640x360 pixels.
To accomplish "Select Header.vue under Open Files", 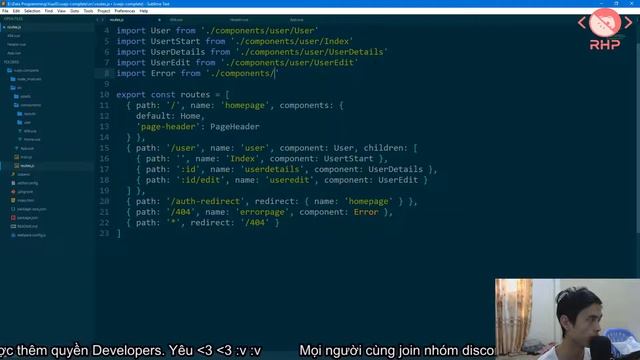I will pos(16,44).
